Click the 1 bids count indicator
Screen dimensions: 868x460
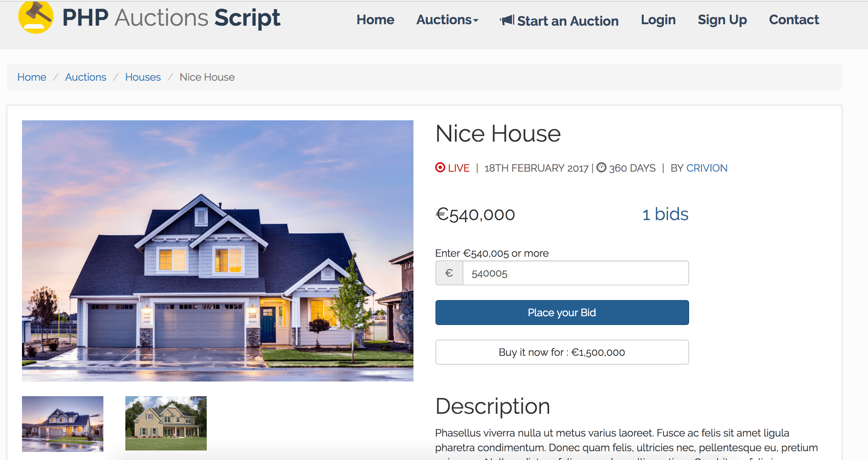point(665,213)
